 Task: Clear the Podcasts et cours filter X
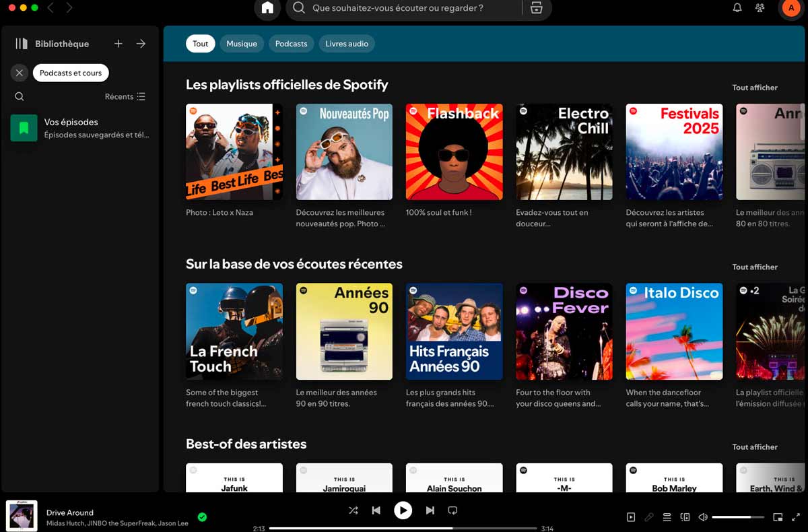coord(20,73)
